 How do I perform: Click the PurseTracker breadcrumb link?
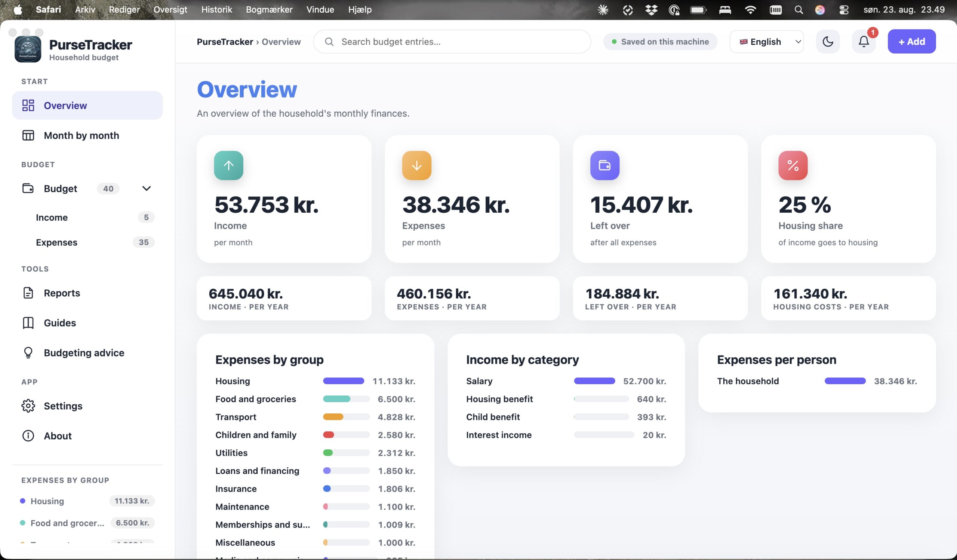click(225, 42)
